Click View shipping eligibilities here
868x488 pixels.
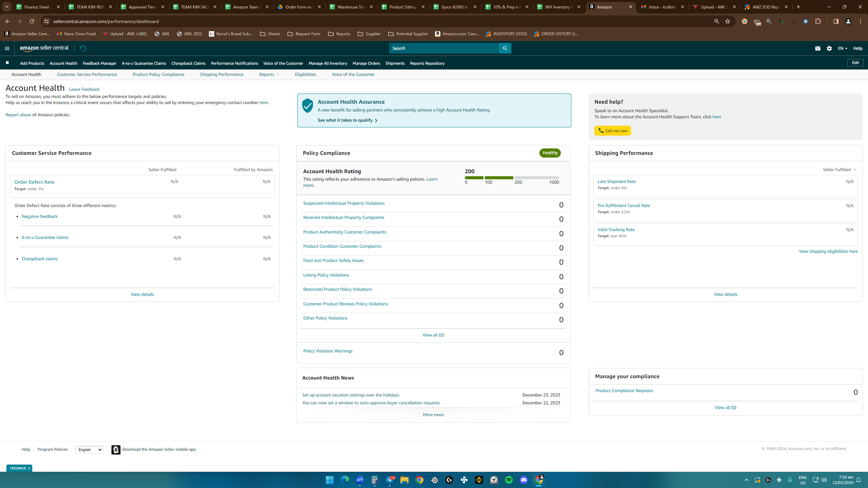click(x=828, y=251)
